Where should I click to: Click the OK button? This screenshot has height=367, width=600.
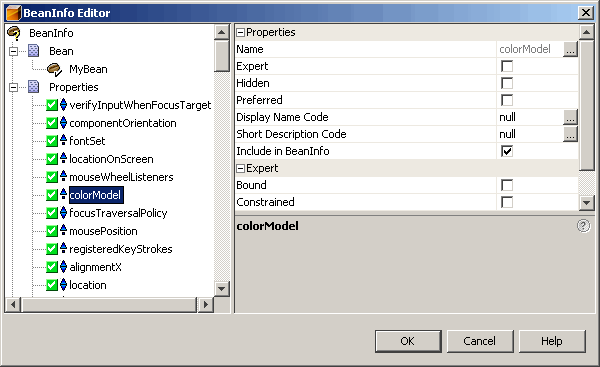coord(408,341)
